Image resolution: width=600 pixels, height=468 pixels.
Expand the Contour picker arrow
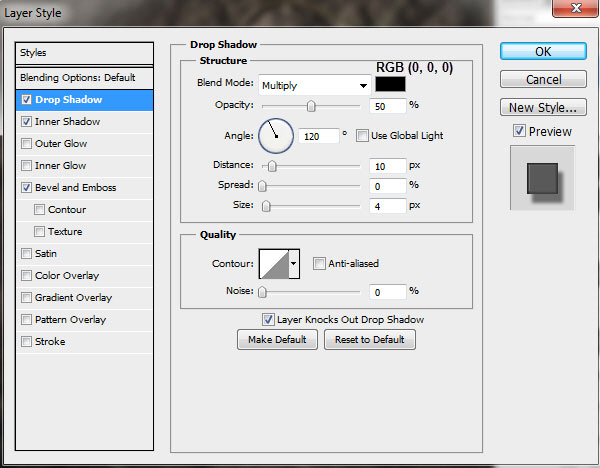[x=294, y=264]
